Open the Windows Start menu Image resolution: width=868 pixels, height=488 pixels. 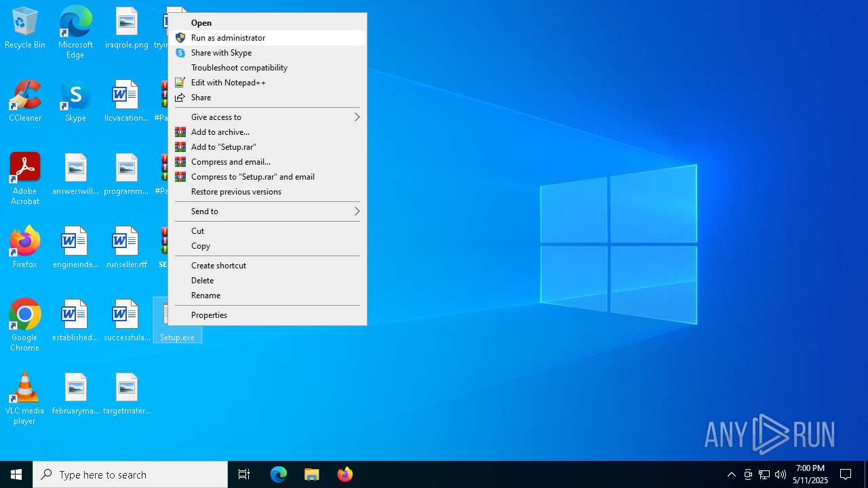point(16,474)
